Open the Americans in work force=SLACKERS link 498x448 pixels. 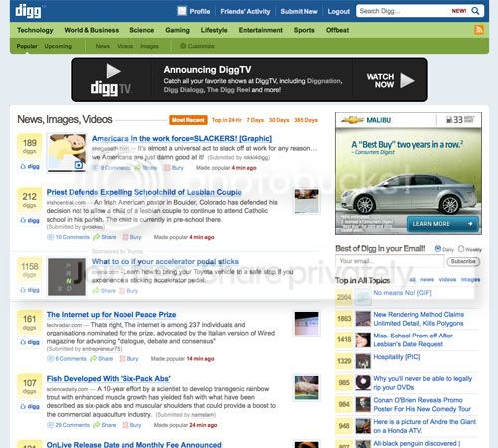tap(181, 138)
